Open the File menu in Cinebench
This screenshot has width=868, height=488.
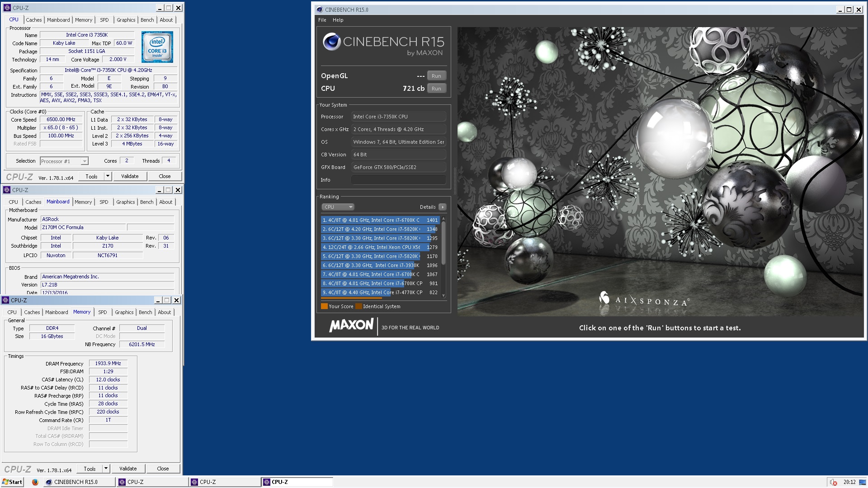coord(322,20)
